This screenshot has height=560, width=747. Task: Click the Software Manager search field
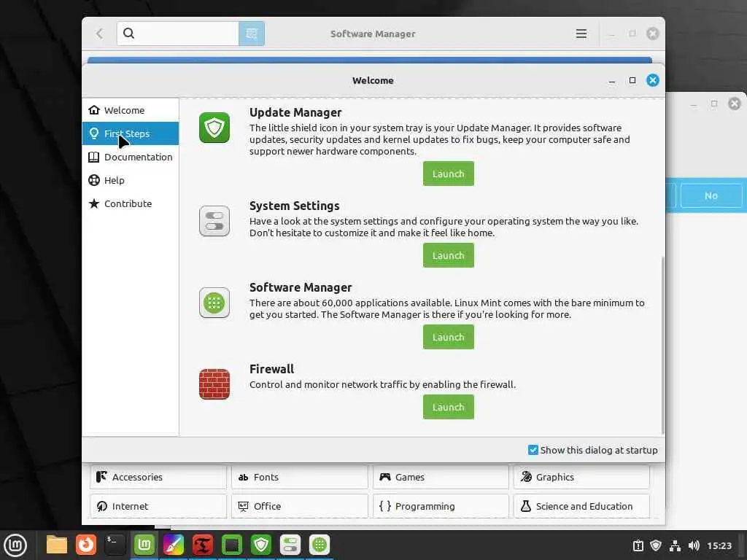pyautogui.click(x=178, y=34)
